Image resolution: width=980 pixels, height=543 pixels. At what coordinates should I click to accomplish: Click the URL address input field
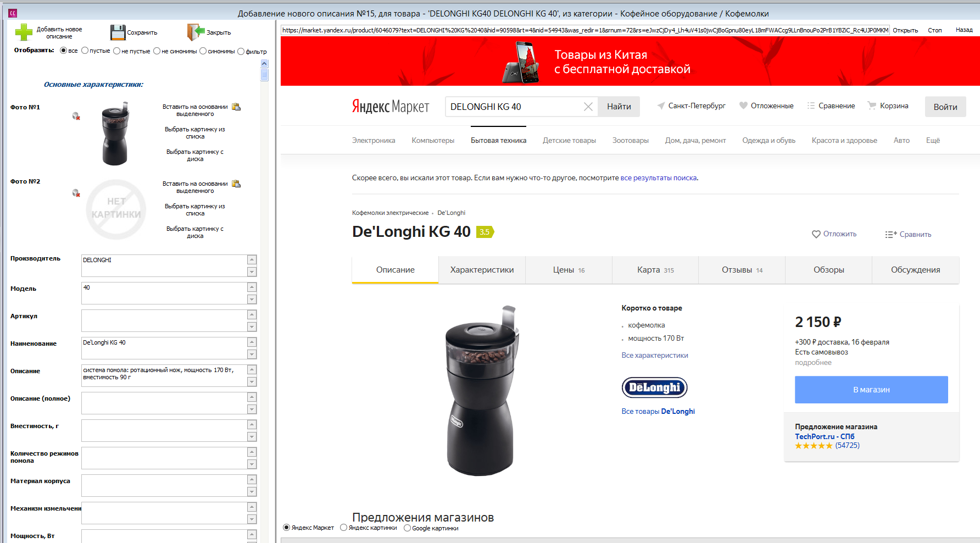tap(585, 30)
